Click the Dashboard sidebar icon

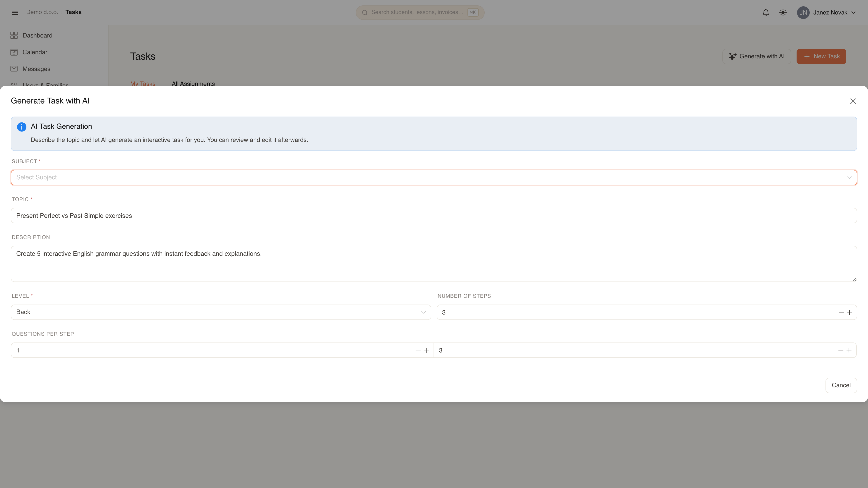click(x=14, y=35)
